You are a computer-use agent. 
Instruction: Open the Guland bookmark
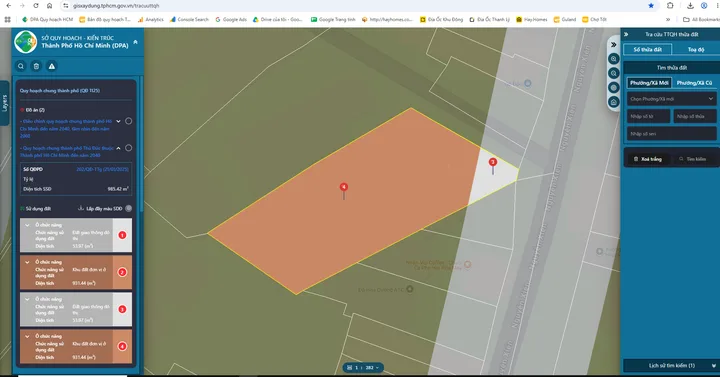(x=565, y=19)
